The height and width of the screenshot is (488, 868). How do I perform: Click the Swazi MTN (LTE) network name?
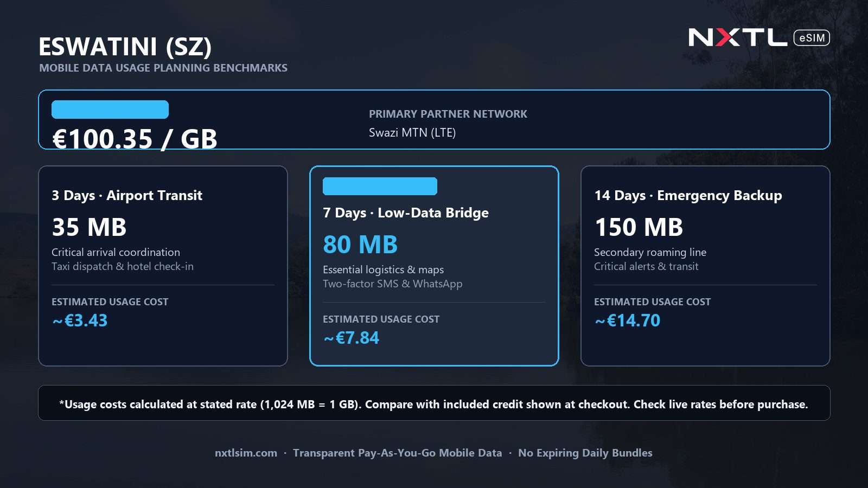412,133
